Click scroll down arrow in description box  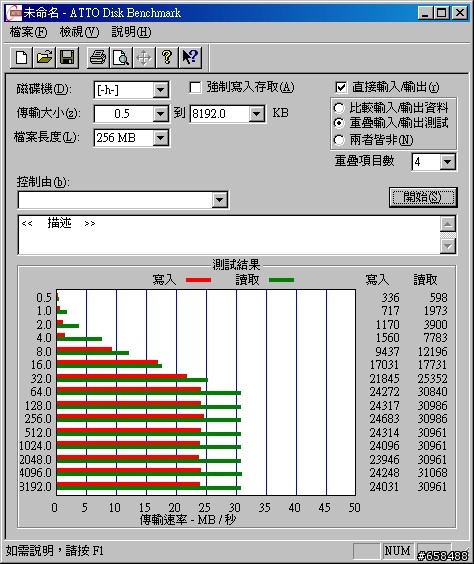click(448, 246)
